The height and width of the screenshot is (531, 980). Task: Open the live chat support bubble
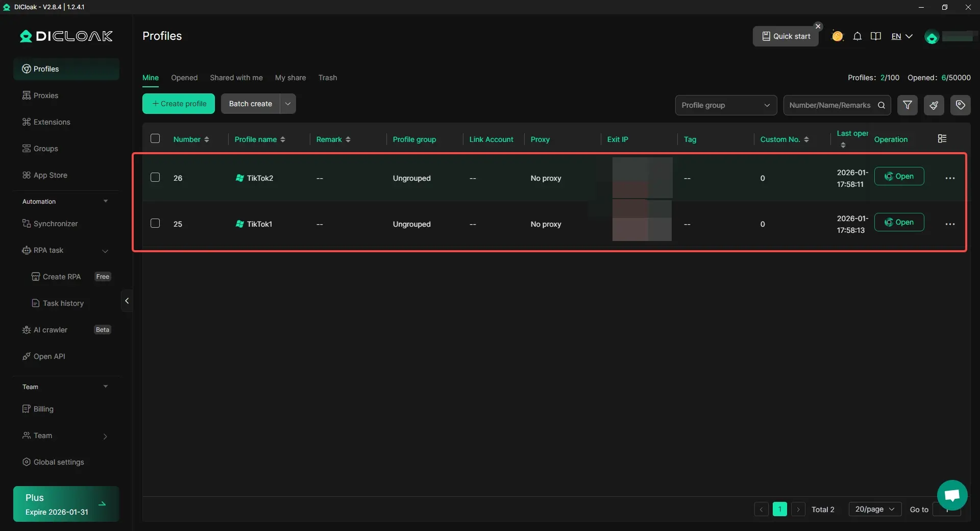click(x=952, y=495)
